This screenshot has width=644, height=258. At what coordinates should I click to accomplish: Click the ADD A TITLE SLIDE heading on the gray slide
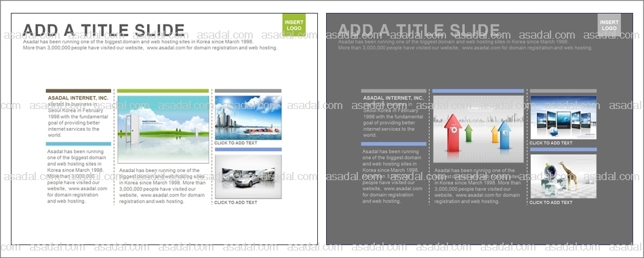point(418,30)
